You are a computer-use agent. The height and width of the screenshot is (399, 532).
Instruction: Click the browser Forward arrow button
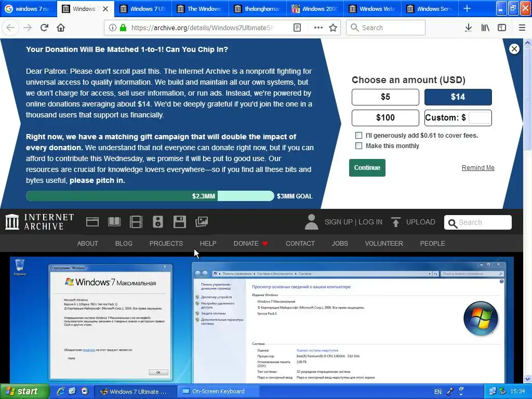[28, 28]
